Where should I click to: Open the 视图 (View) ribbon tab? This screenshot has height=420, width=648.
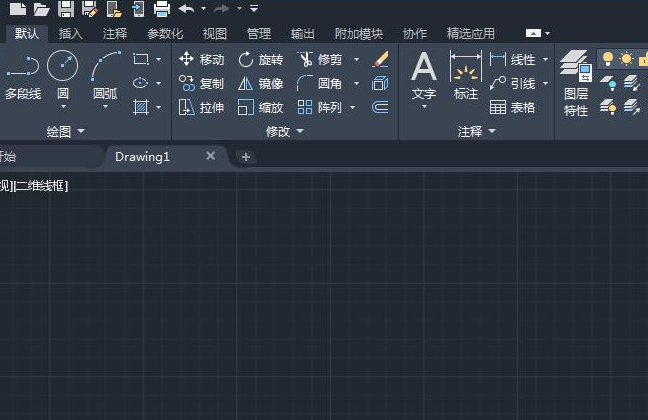[x=215, y=33]
